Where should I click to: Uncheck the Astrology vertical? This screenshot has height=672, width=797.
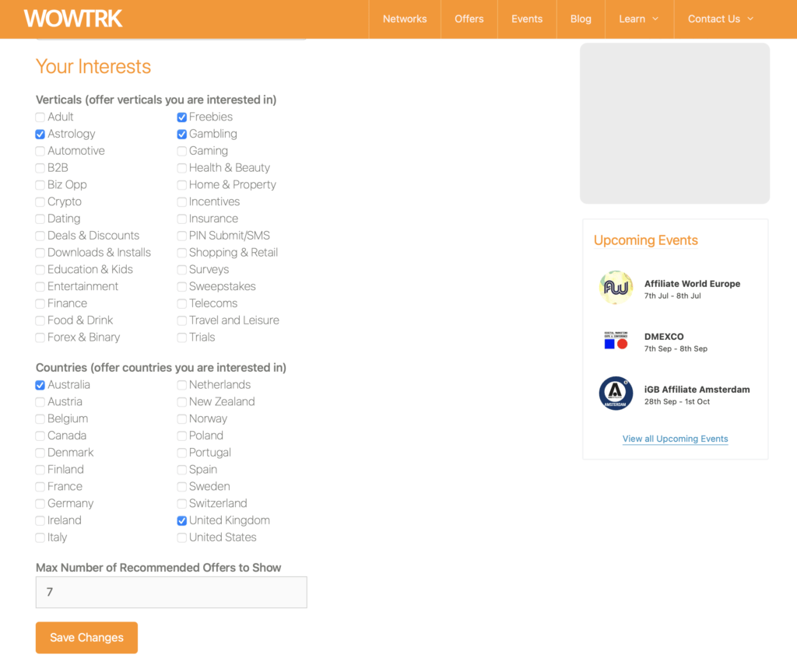coord(40,134)
